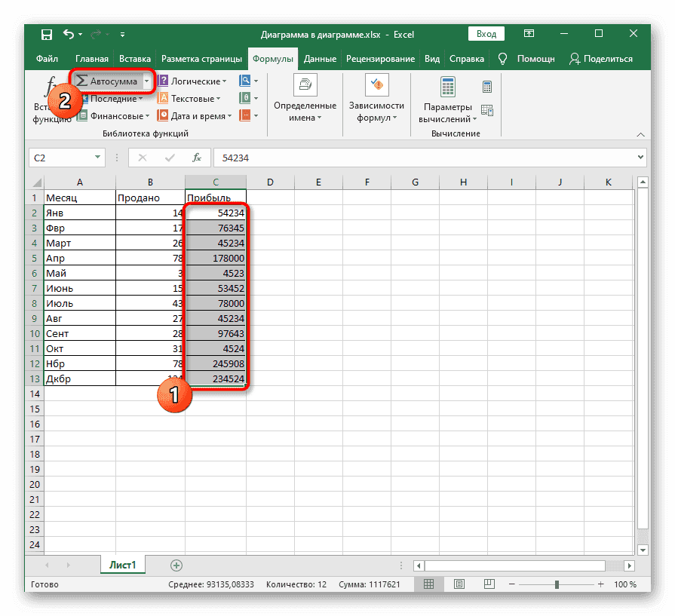The image size is (675, 616).
Task: Click the Автосумма sigma button
Action: pyautogui.click(x=106, y=81)
